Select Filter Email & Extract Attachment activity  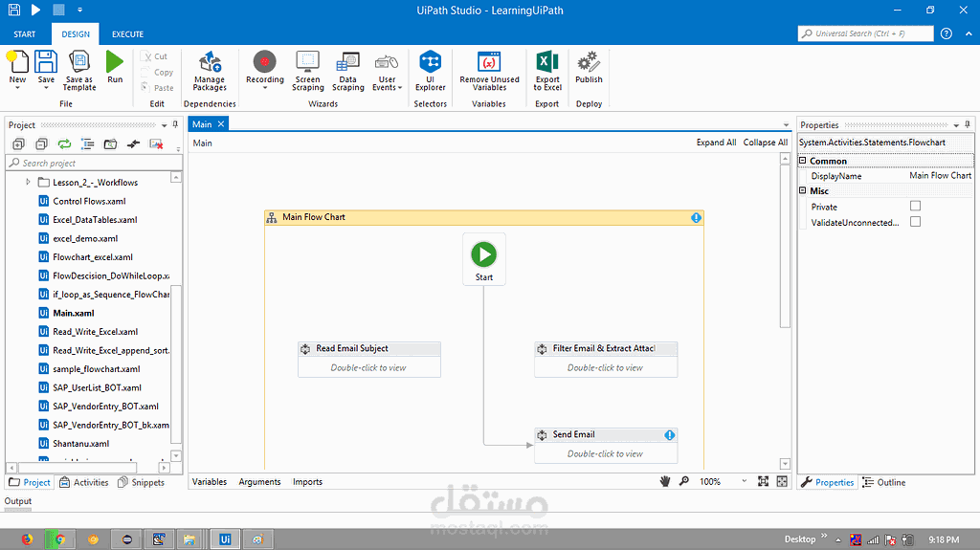(x=606, y=360)
